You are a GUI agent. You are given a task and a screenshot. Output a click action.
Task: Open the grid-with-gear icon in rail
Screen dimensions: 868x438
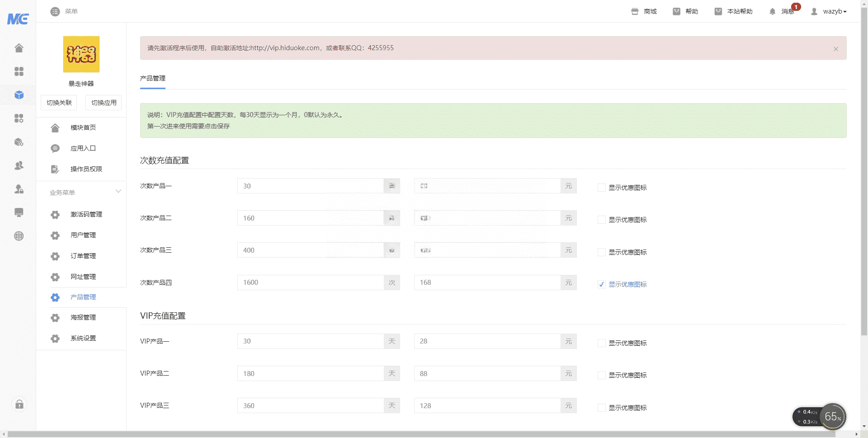coord(19,118)
